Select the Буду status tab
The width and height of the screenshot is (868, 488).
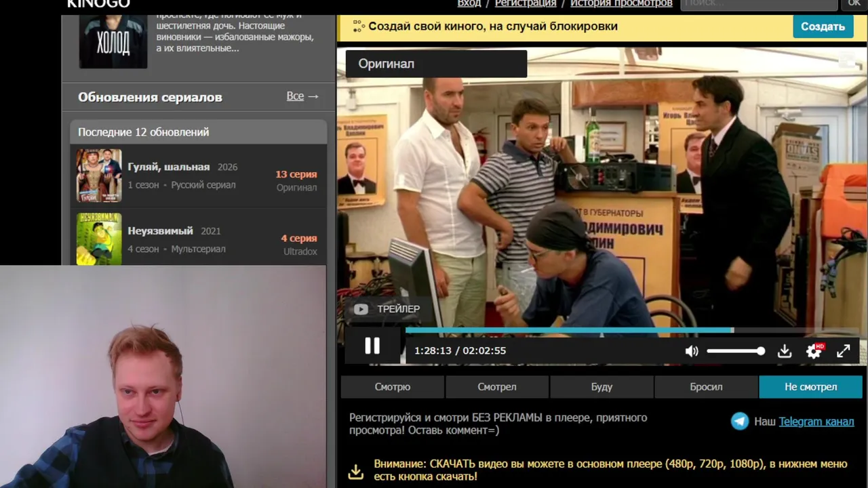pos(601,387)
